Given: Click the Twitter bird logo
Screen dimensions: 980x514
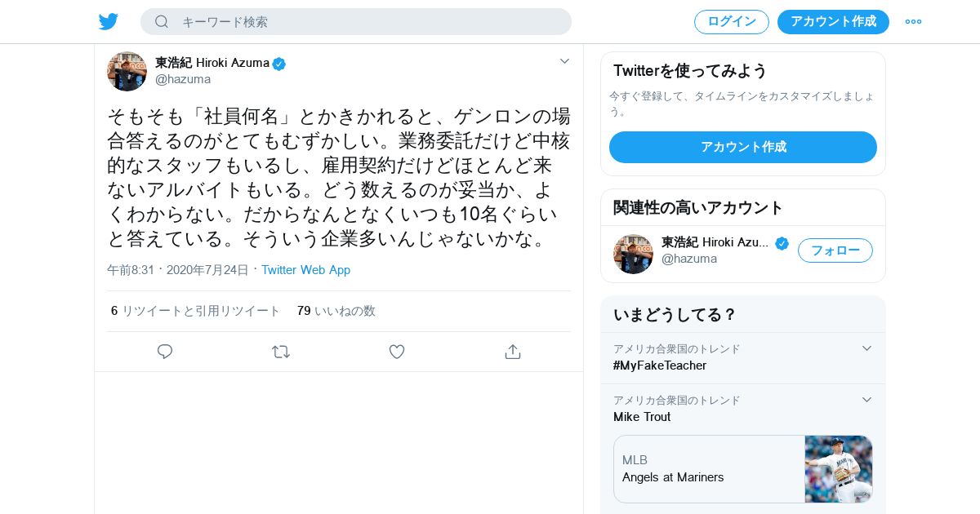Looking at the screenshot, I should pyautogui.click(x=109, y=21).
